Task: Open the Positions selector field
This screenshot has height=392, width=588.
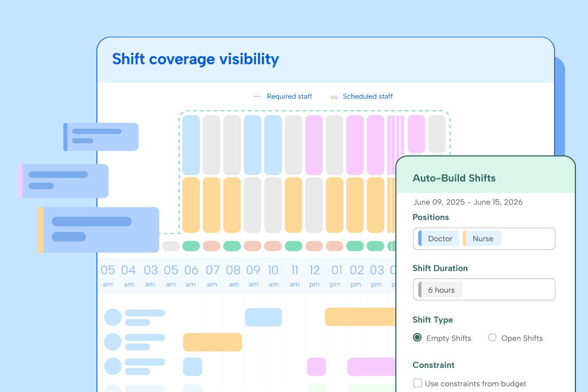Action: [528, 238]
